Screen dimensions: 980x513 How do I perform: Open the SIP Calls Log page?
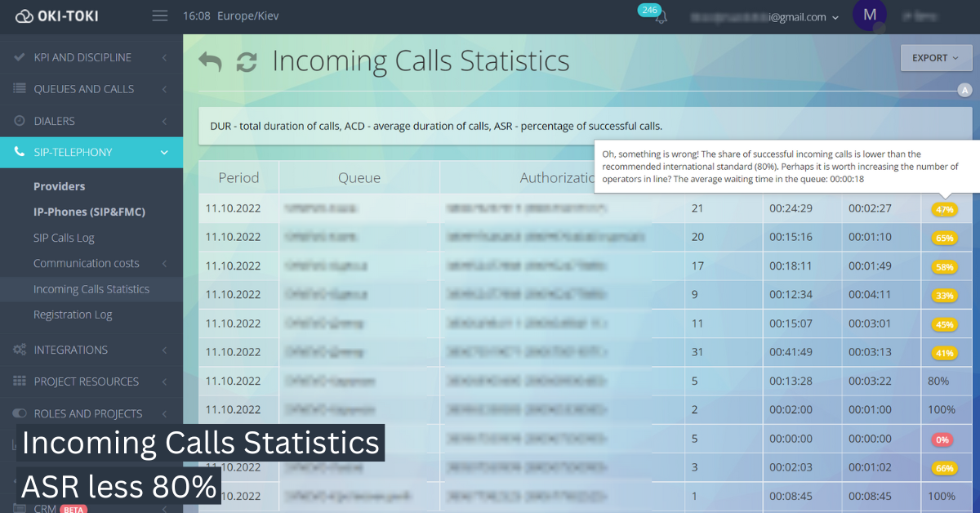tap(64, 238)
